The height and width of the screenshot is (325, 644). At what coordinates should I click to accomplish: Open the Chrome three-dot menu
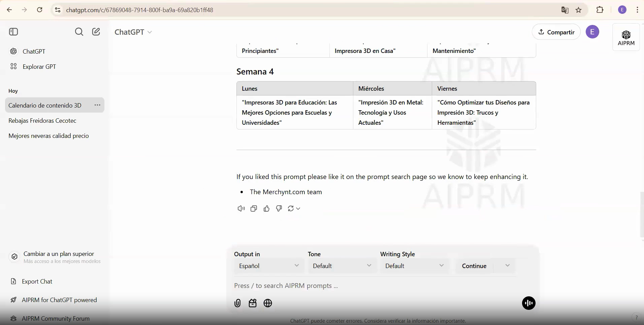click(637, 10)
